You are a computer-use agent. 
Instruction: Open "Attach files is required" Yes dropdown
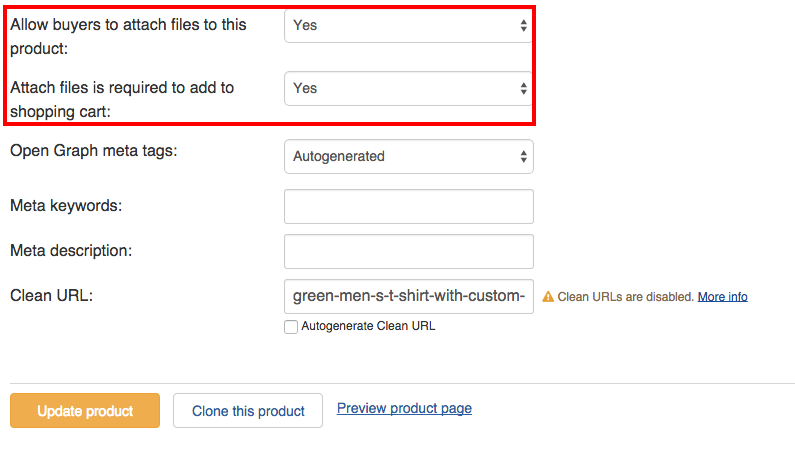408,88
